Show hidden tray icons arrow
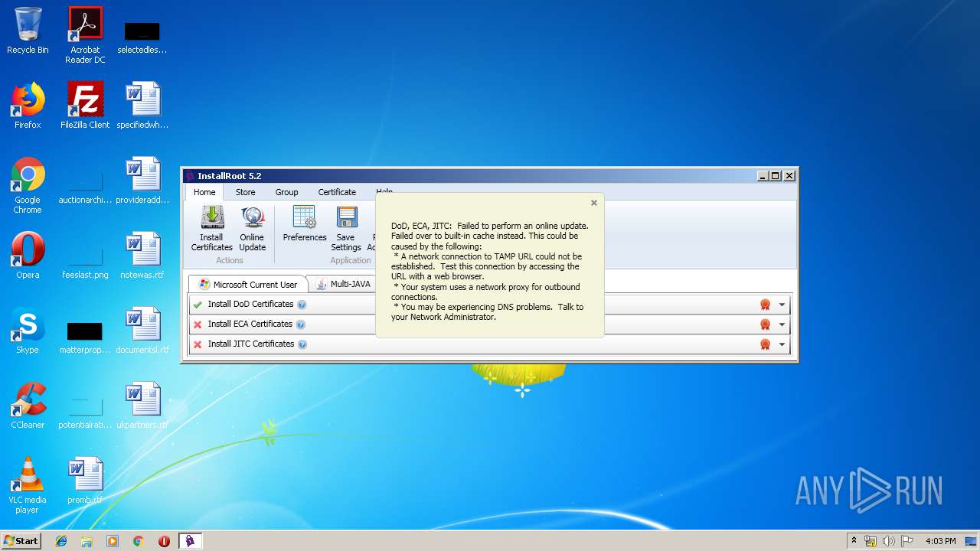980x551 pixels. coord(854,541)
